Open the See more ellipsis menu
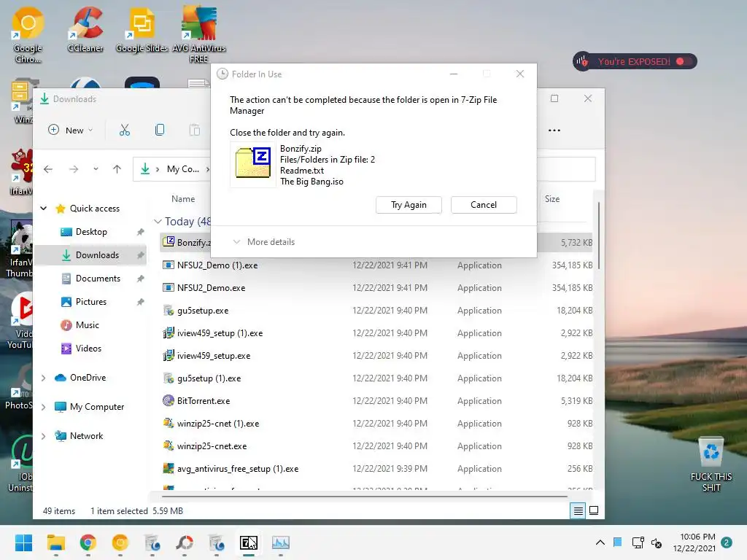747x560 pixels. [554, 130]
